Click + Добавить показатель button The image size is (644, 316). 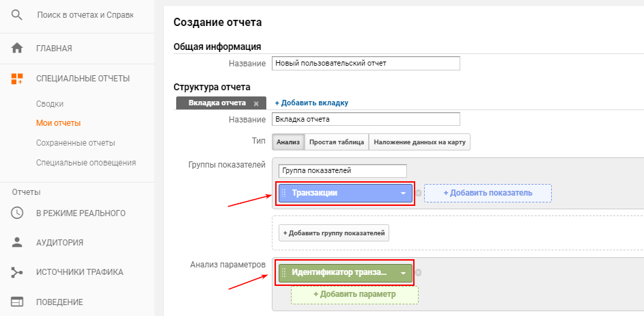point(488,193)
